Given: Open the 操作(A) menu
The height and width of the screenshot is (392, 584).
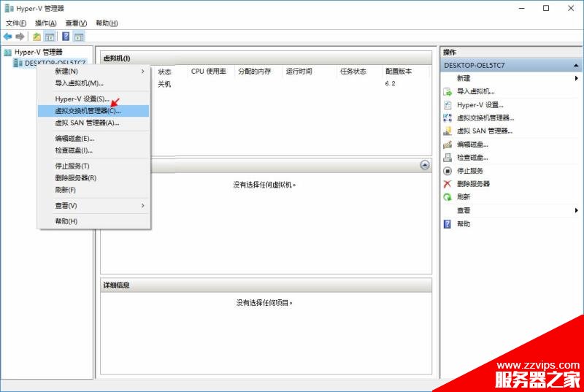Looking at the screenshot, I should tap(46, 23).
